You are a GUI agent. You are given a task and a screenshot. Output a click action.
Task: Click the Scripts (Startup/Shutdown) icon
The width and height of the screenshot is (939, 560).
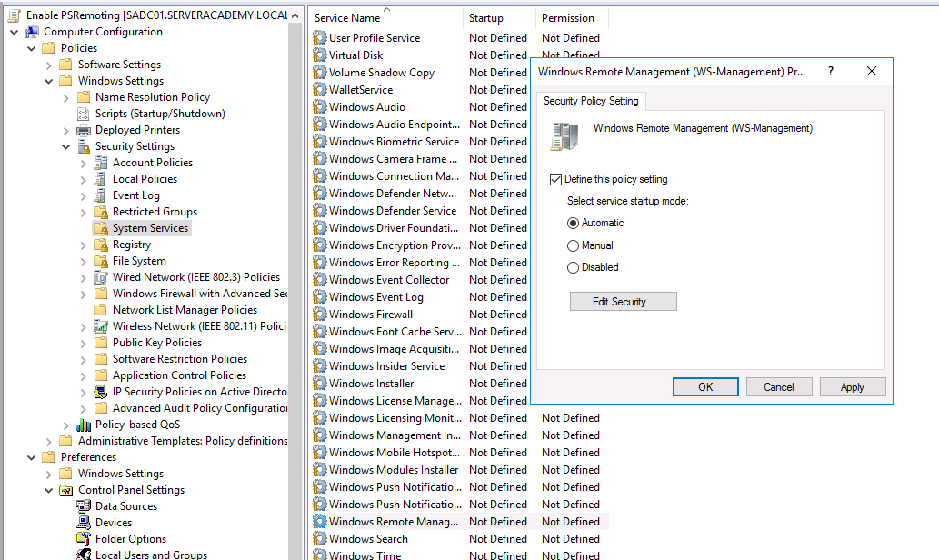pos(84,114)
